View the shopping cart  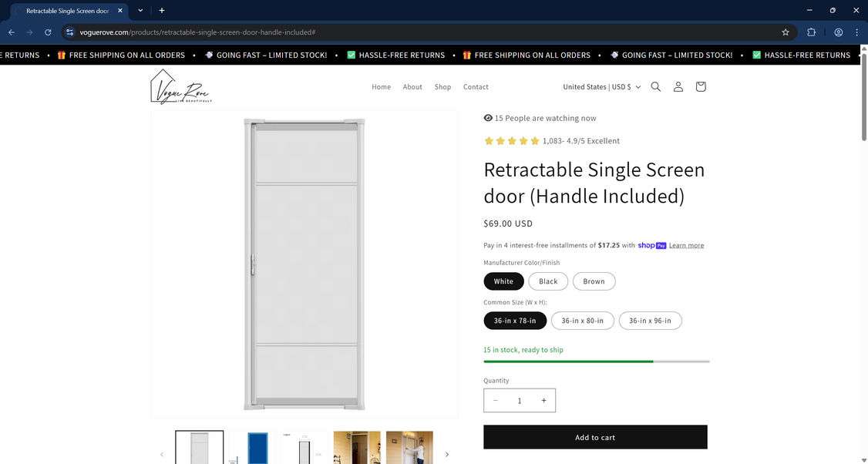coord(700,86)
